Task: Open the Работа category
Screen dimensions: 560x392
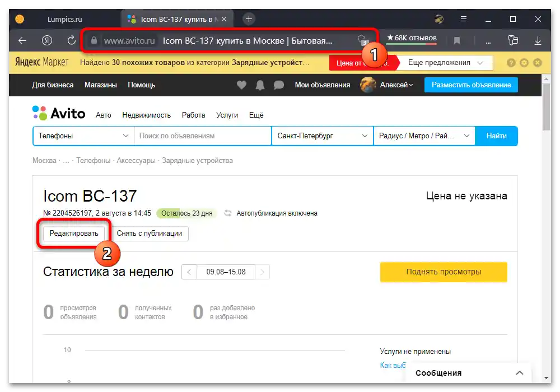Action: coord(193,115)
